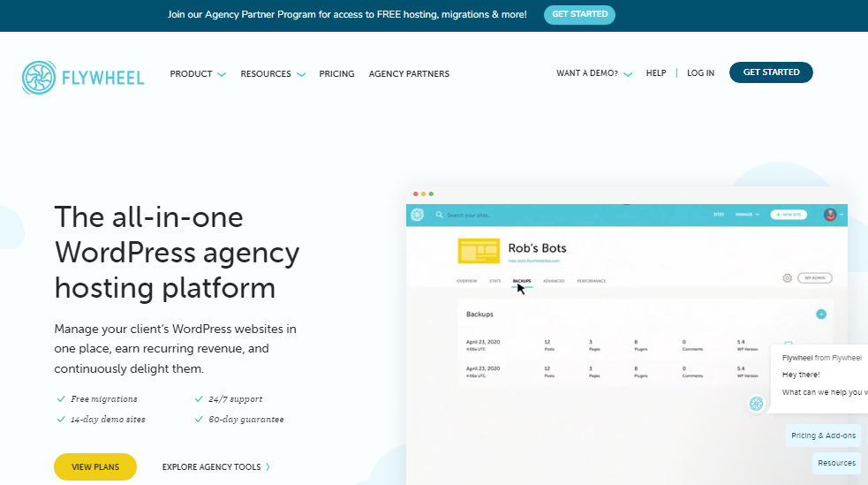Open Agency Partners in the navigation
Image resolution: width=868 pixels, height=485 pixels.
pyautogui.click(x=409, y=73)
